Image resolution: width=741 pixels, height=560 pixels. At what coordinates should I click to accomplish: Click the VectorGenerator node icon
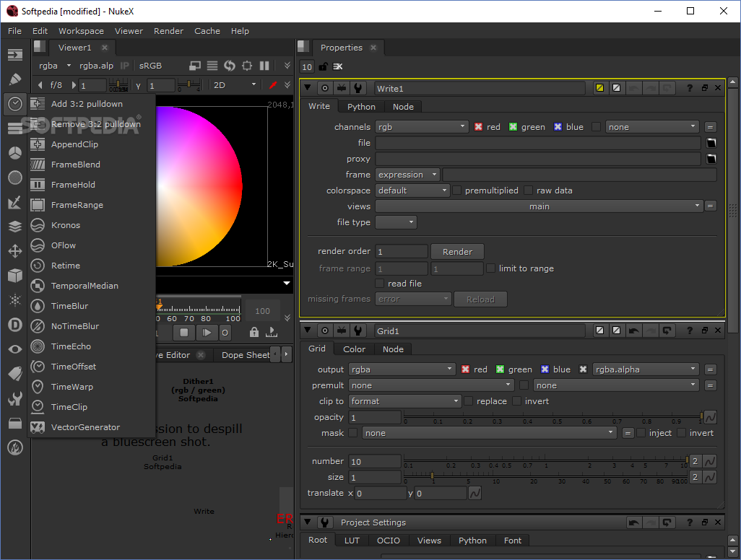38,427
